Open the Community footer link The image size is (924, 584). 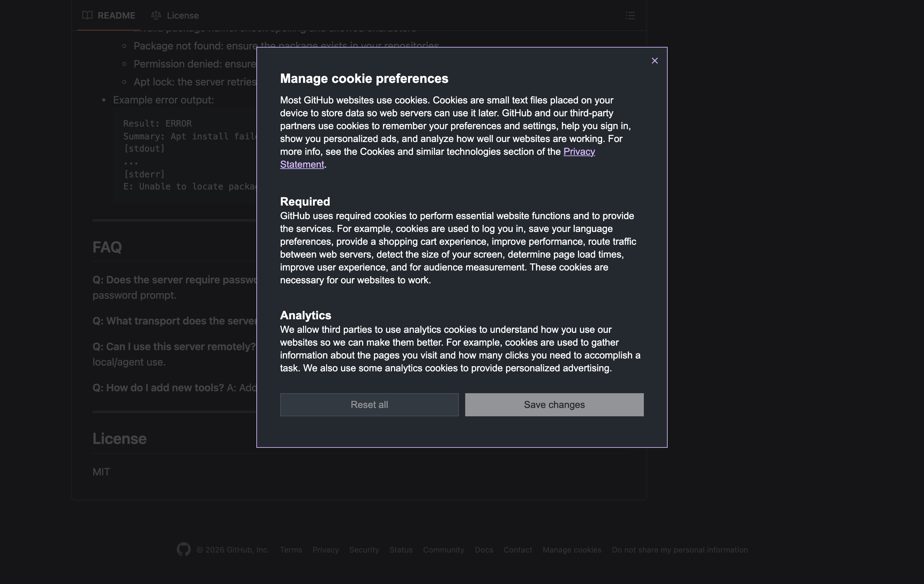pos(444,550)
